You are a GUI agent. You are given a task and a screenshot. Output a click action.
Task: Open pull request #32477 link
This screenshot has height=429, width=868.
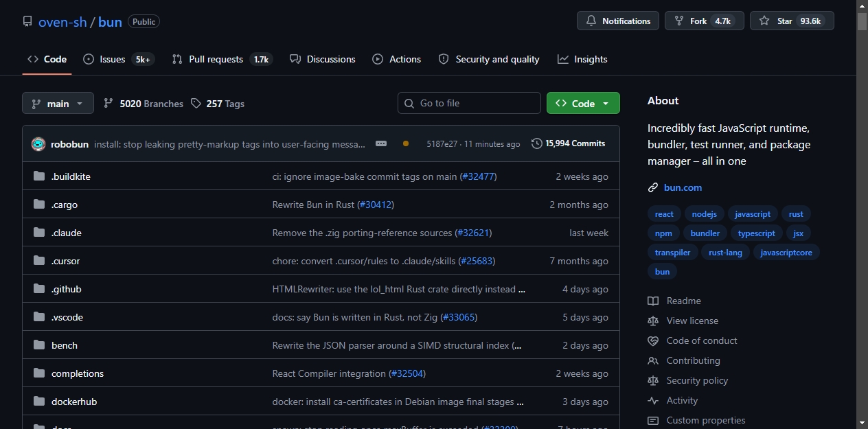coord(478,176)
